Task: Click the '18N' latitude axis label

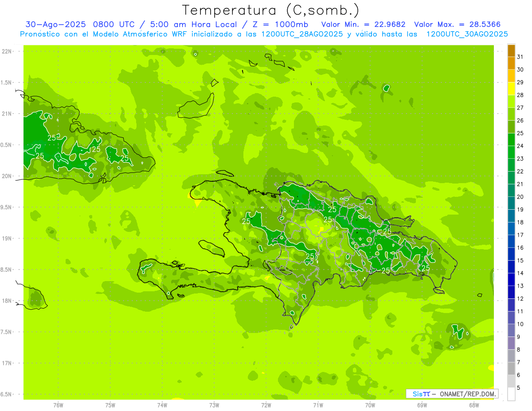Action: pos(8,301)
